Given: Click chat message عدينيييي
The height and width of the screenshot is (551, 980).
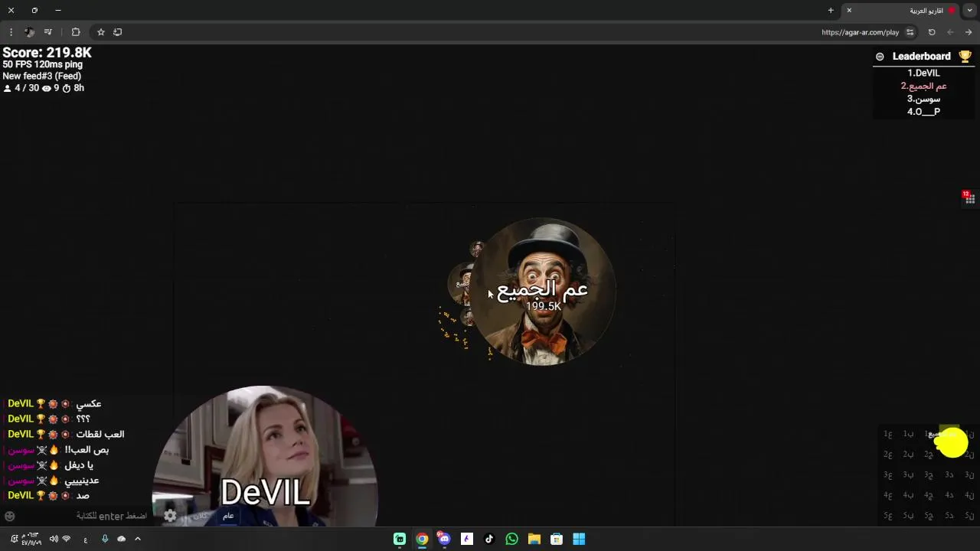Looking at the screenshot, I should tap(81, 481).
